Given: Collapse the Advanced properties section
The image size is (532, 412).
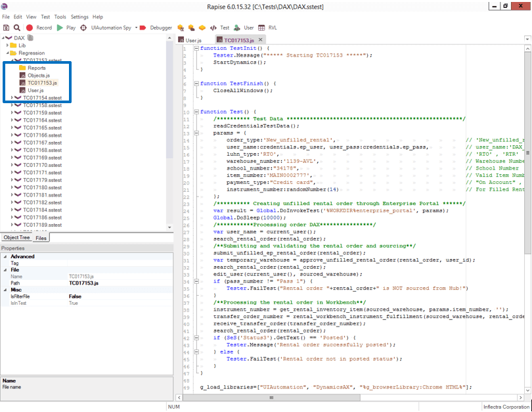Looking at the screenshot, I should 5,256.
